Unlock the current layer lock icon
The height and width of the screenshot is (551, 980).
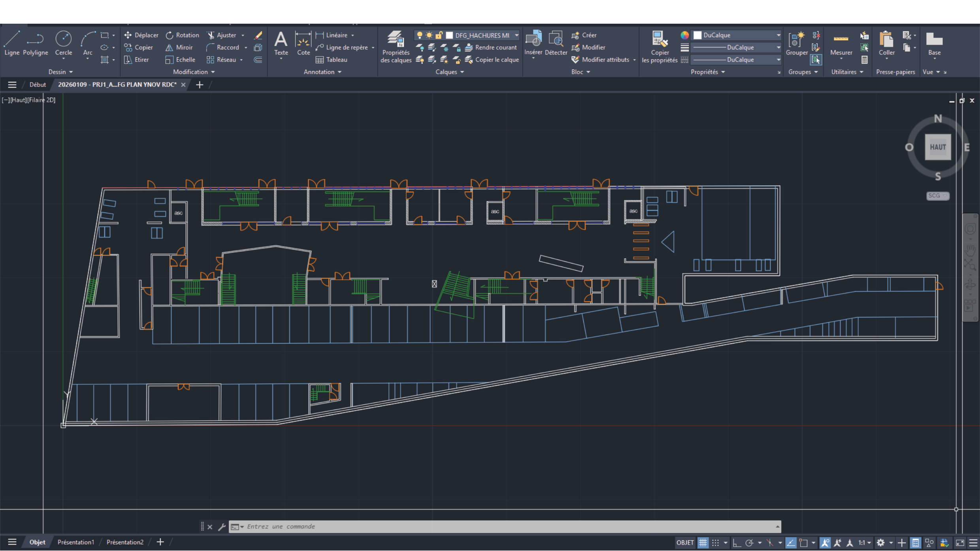(x=439, y=35)
